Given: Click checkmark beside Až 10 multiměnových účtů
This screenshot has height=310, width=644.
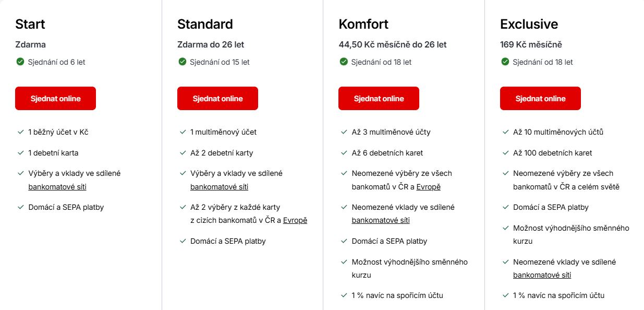Looking at the screenshot, I should click(x=505, y=132).
